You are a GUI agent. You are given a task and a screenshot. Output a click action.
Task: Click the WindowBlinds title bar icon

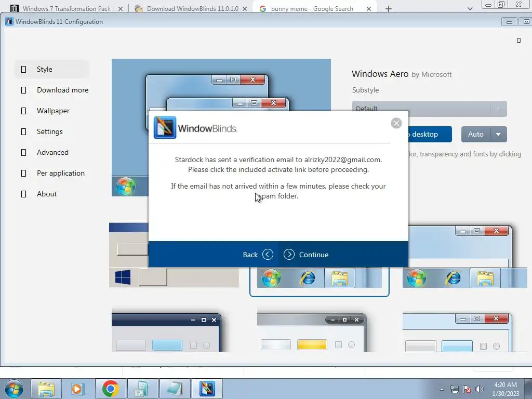9,21
